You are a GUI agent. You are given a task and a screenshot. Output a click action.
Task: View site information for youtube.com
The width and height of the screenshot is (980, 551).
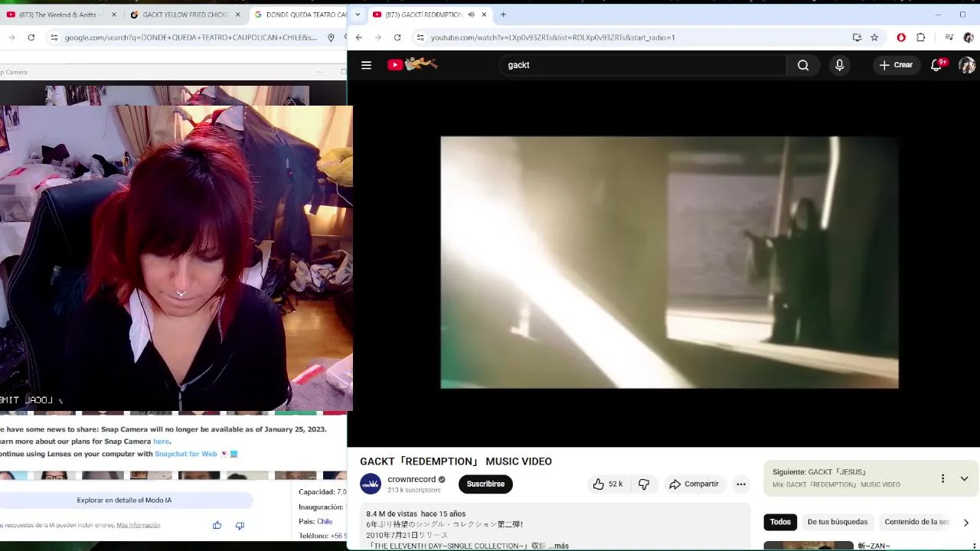pyautogui.click(x=420, y=37)
